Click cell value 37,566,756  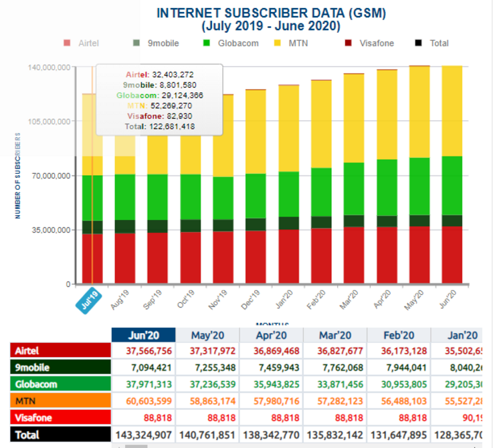148,351
